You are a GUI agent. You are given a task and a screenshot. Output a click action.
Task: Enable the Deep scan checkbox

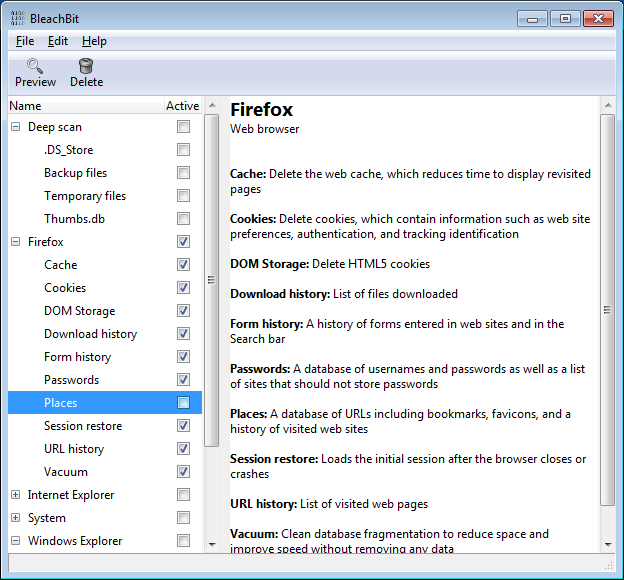tap(183, 127)
